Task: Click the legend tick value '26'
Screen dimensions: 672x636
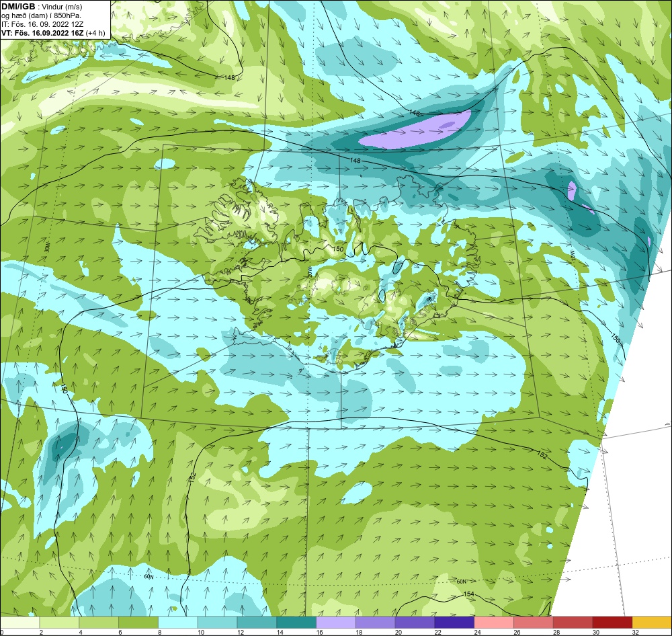Action: (x=517, y=632)
